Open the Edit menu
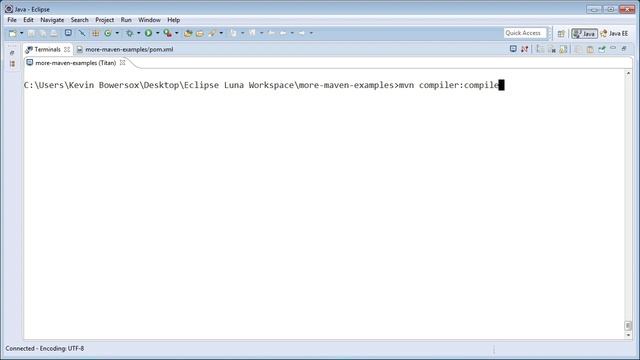The height and width of the screenshot is (360, 640). click(28, 20)
